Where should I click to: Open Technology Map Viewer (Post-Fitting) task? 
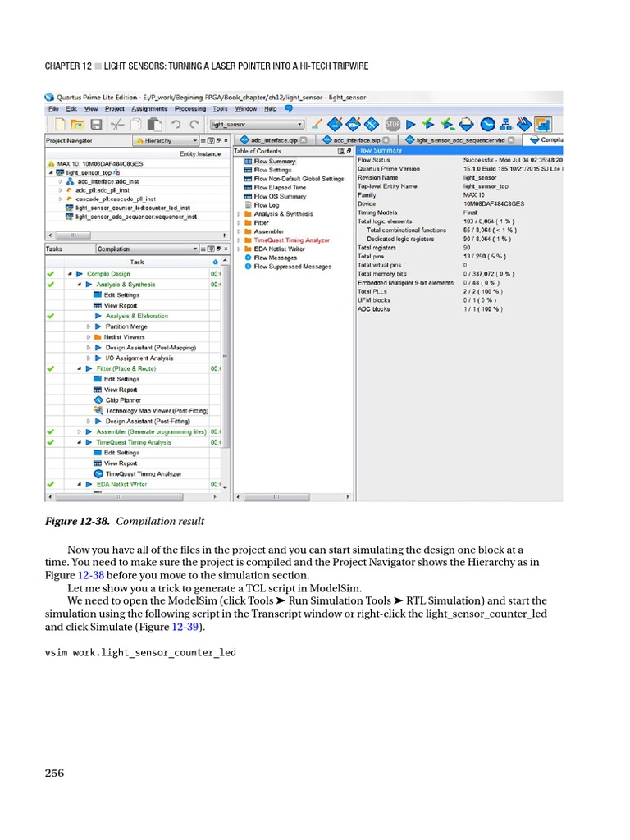[156, 410]
